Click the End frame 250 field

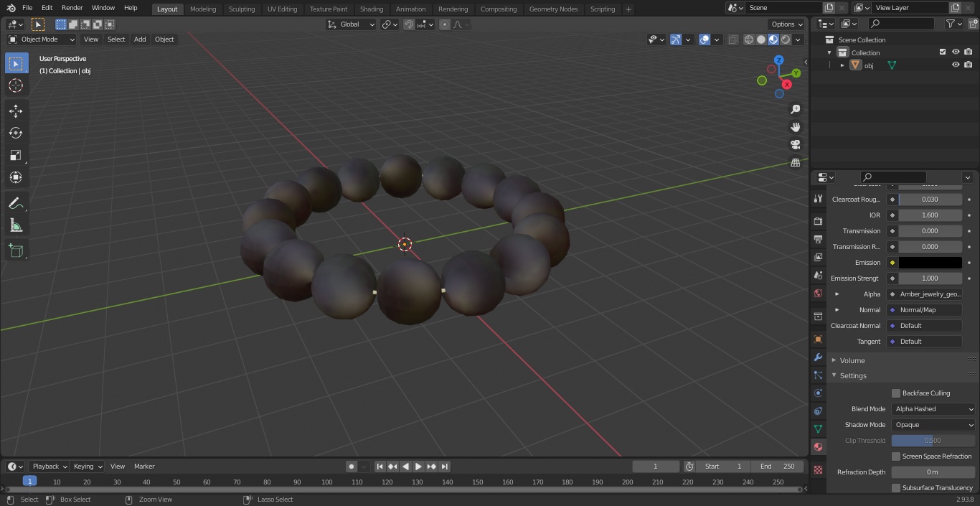click(x=778, y=467)
